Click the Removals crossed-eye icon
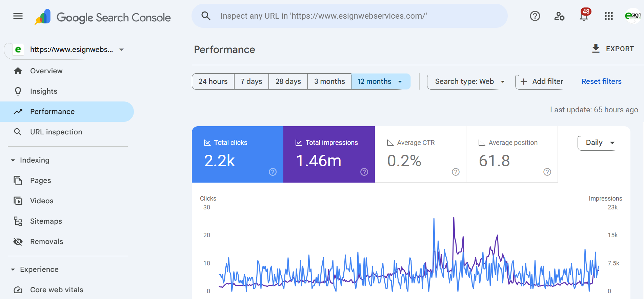Image resolution: width=644 pixels, height=299 pixels. 18,242
